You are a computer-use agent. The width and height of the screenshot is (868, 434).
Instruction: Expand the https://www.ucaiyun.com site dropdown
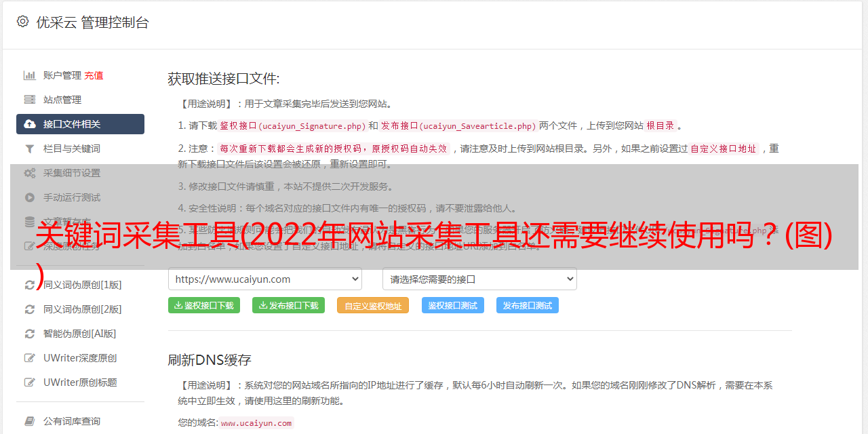[x=265, y=279]
